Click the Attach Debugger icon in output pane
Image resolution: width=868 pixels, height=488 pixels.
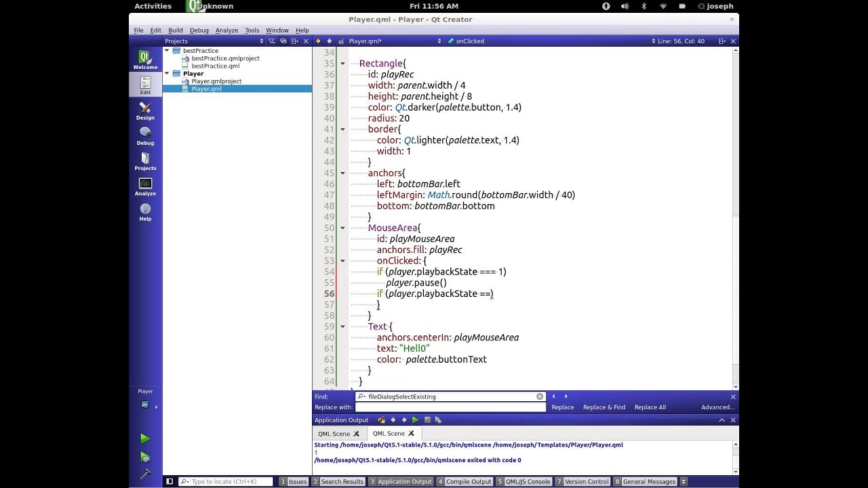point(438,420)
